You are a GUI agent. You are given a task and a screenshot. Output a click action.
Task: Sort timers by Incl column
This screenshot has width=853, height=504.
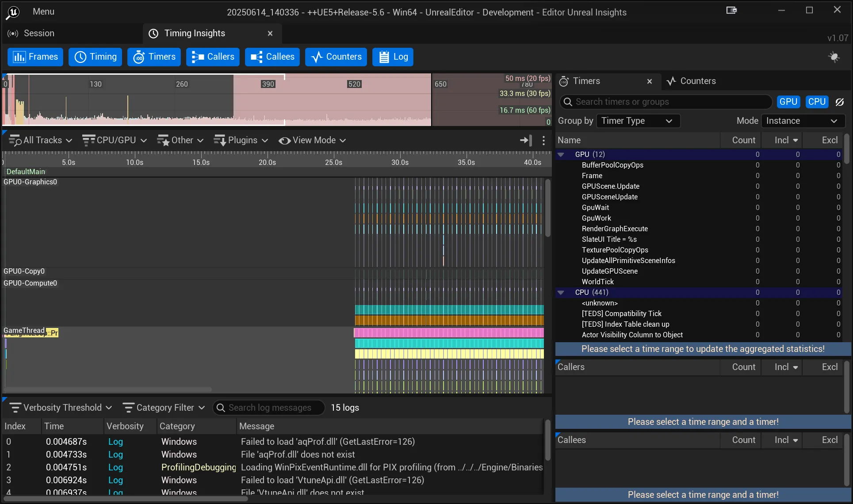(x=782, y=141)
